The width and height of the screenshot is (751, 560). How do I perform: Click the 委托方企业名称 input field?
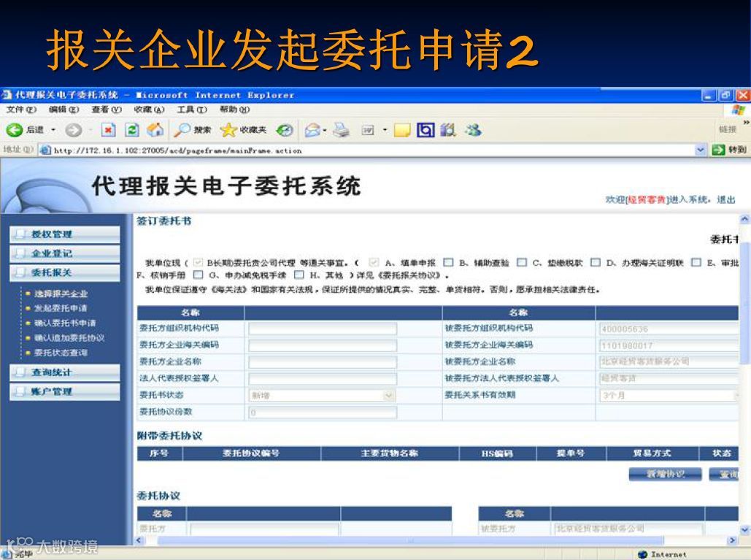pos(323,361)
